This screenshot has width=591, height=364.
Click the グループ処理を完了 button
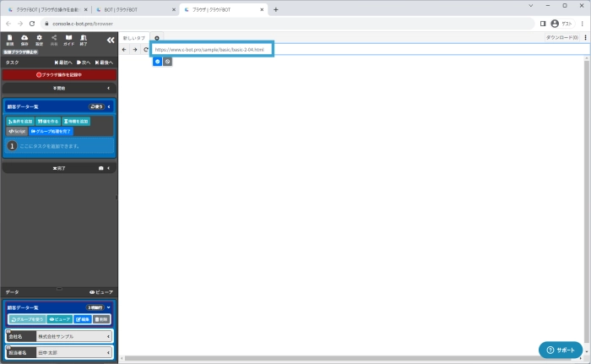tap(51, 132)
